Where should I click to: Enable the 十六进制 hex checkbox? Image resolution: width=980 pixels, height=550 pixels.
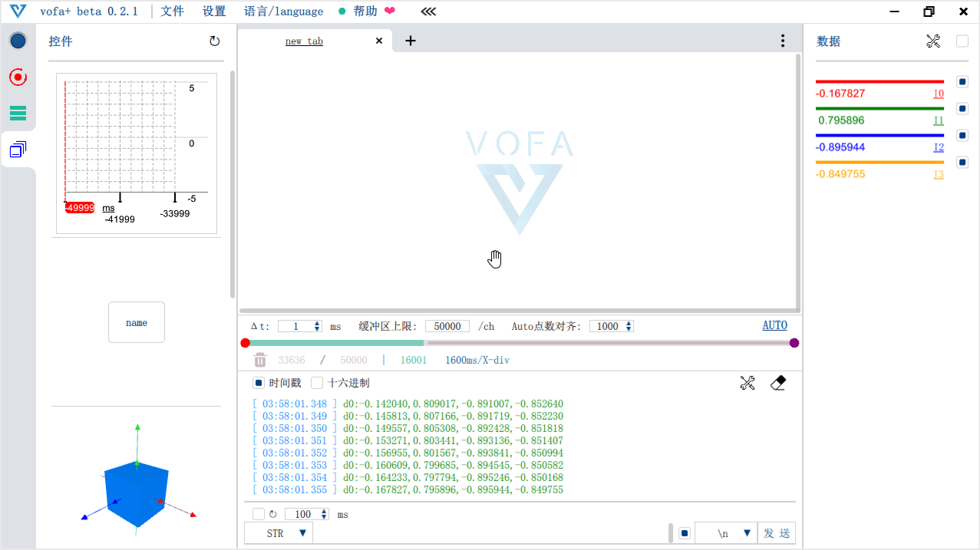pos(317,383)
